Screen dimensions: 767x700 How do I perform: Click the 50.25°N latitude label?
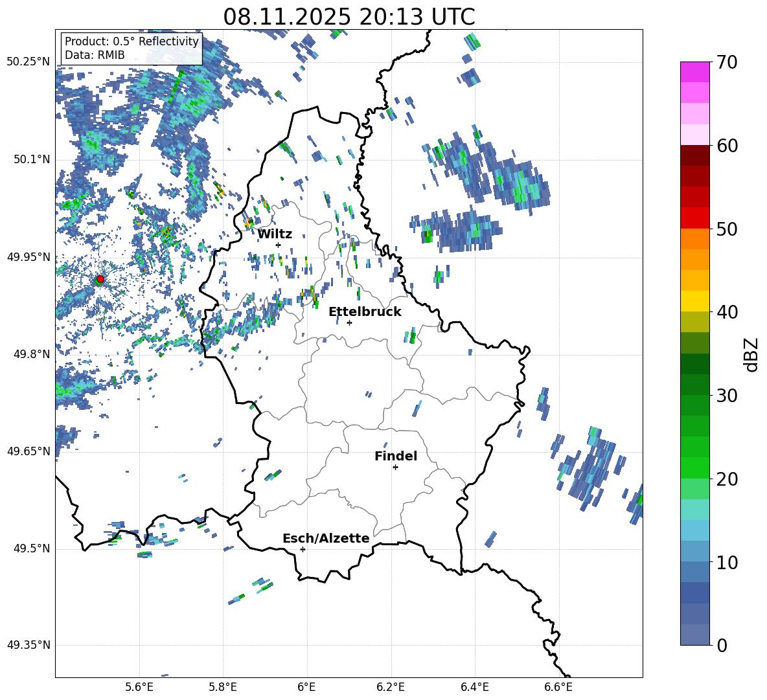click(29, 62)
